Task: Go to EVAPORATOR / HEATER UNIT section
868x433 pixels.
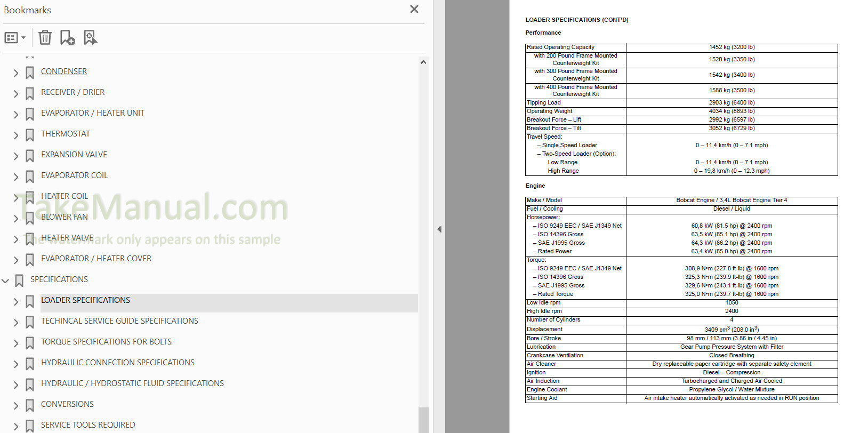Action: tap(93, 113)
